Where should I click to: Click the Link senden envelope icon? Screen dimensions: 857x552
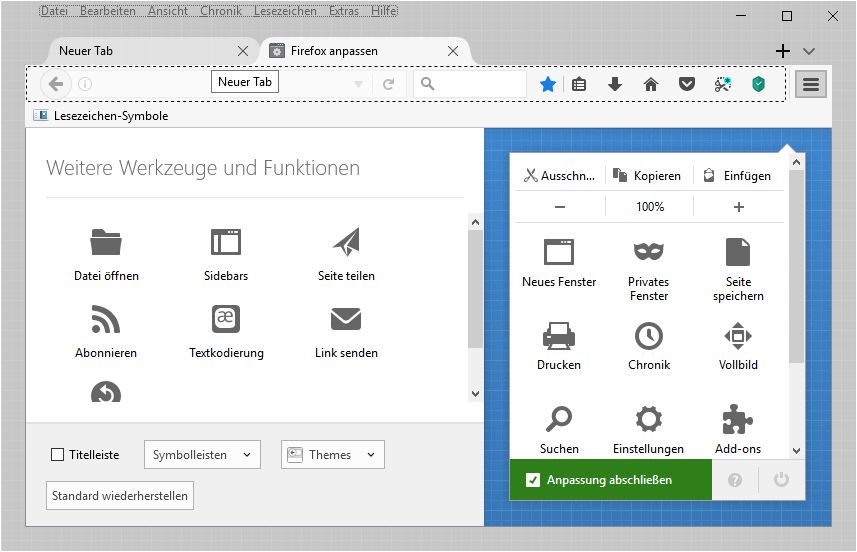pos(346,319)
